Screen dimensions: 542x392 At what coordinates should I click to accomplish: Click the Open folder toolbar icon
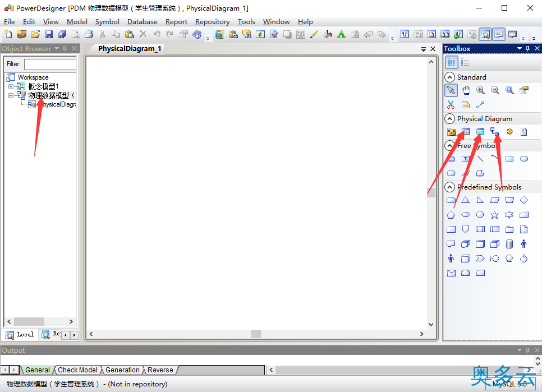[35, 34]
